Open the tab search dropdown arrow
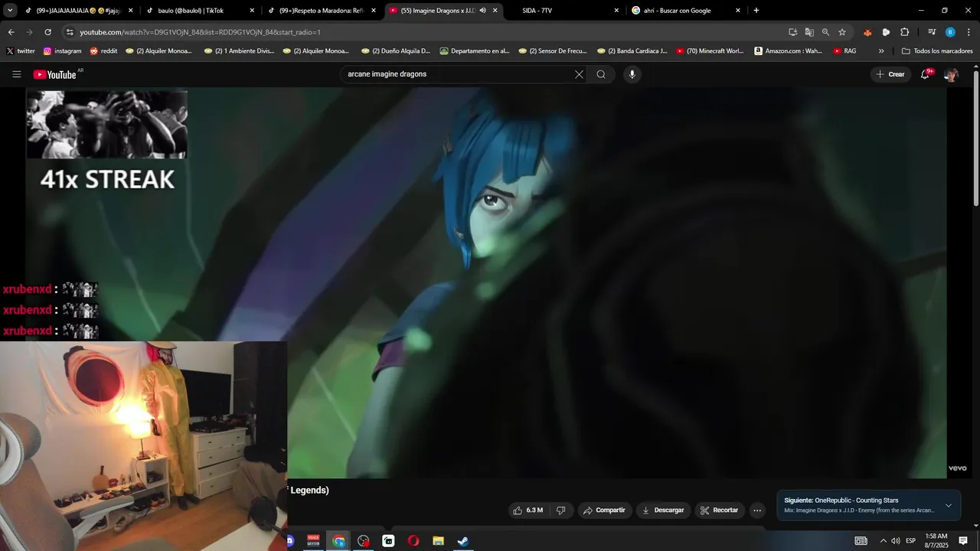Viewport: 980px width, 551px height. point(10,11)
